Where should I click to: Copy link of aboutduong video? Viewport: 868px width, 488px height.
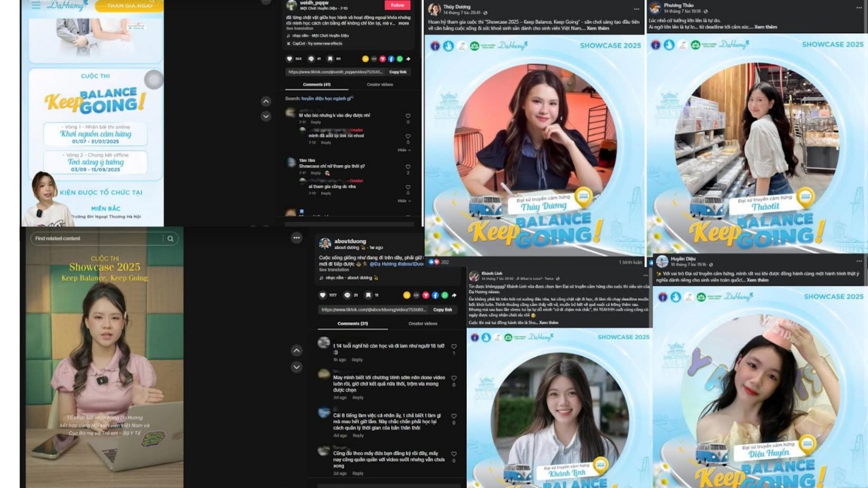tap(443, 310)
